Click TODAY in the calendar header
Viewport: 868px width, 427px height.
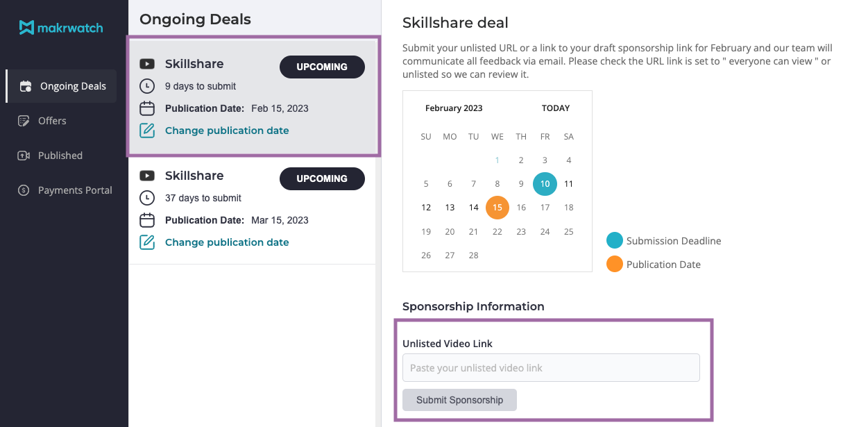556,108
